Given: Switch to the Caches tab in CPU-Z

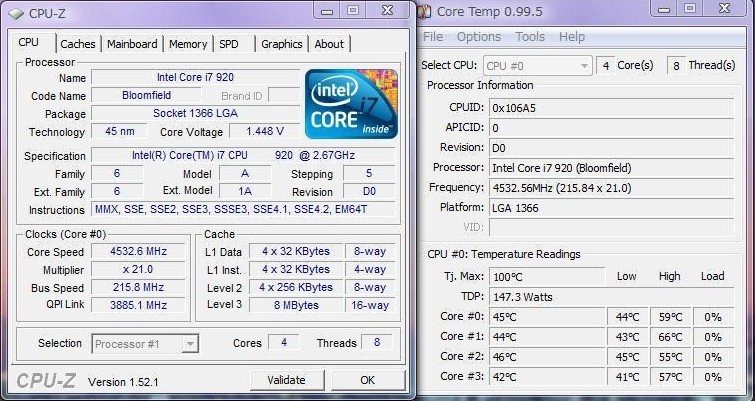Looking at the screenshot, I should 78,44.
